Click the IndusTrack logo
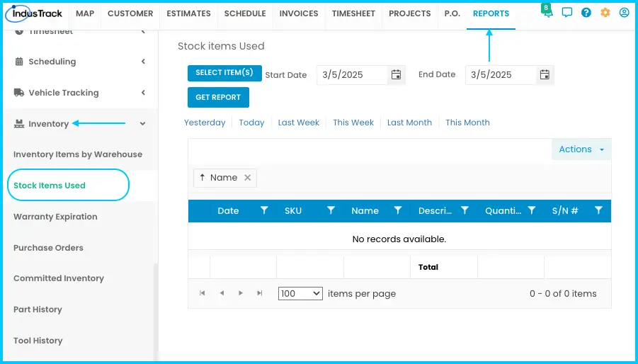The image size is (638, 364). click(x=34, y=13)
